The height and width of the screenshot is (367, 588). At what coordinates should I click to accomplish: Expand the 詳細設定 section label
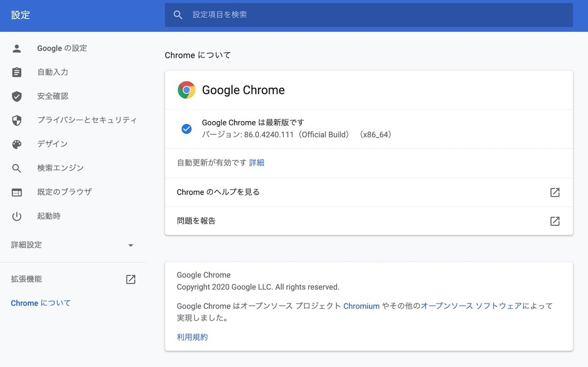click(x=26, y=245)
